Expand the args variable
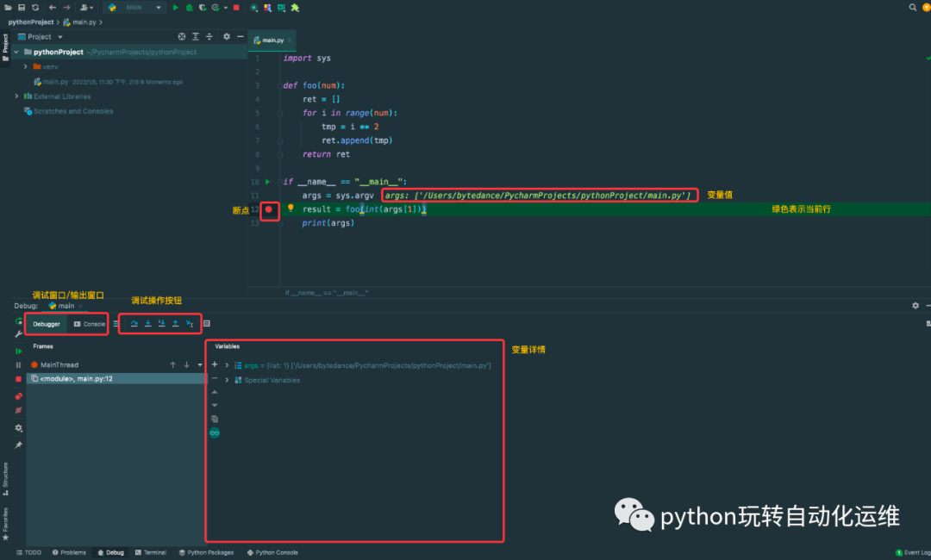 click(227, 365)
